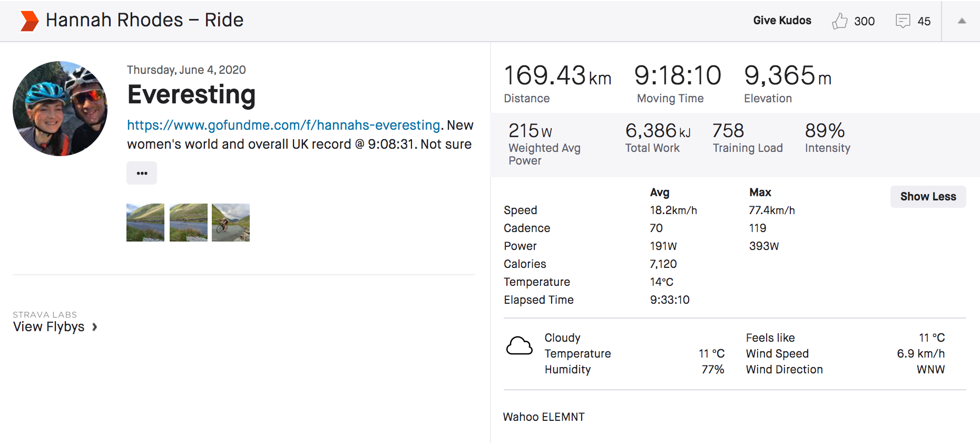Viewport: 980px width, 443px height.
Task: Open the third photo showing a cyclist
Action: pos(231,223)
